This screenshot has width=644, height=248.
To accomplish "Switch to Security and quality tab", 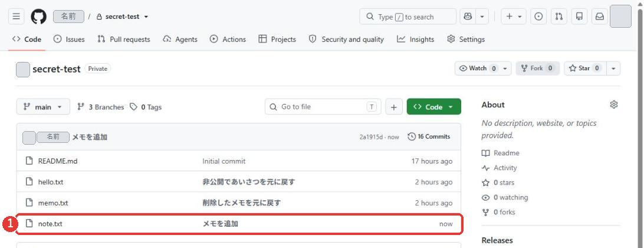I will (346, 39).
